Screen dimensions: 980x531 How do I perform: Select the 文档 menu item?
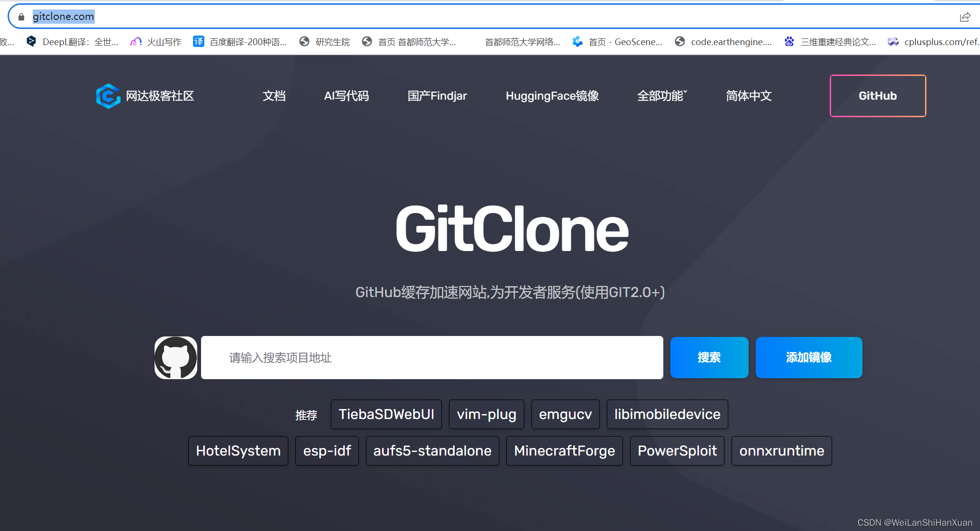[x=274, y=96]
